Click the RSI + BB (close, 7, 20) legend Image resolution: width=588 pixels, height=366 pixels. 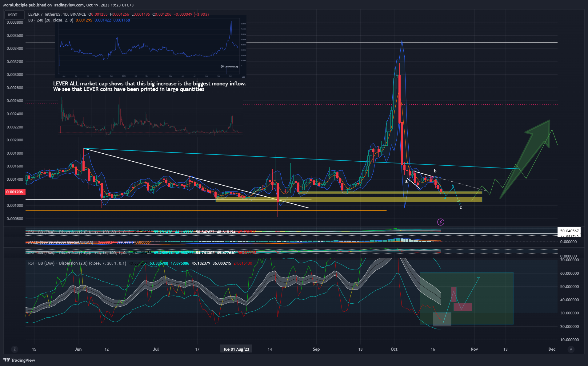[x=77, y=263]
